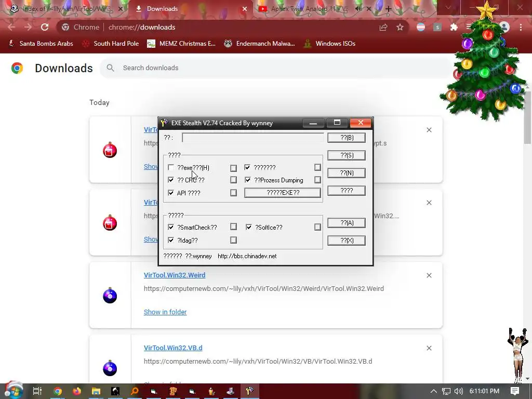This screenshot has height=399, width=532.
Task: Mute the Aphex Twin tab audio
Action: (x=358, y=9)
